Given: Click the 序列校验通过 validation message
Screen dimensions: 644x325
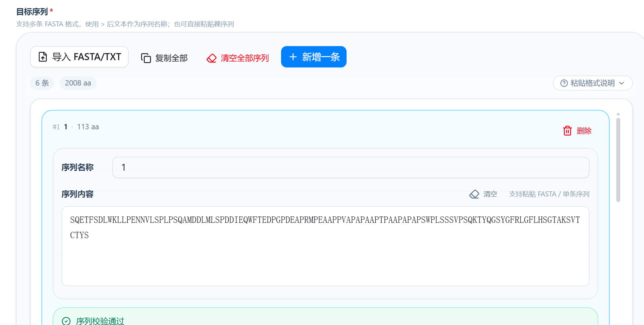Looking at the screenshot, I should pos(100,321).
